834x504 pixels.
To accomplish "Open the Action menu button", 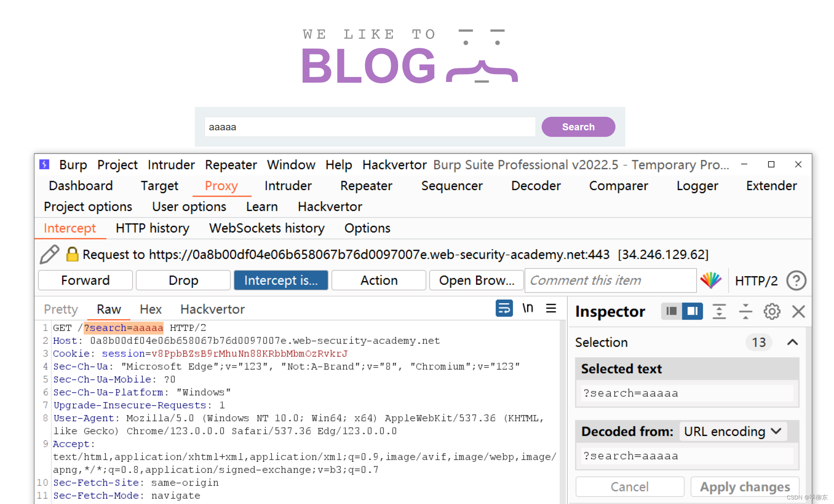I will [379, 280].
